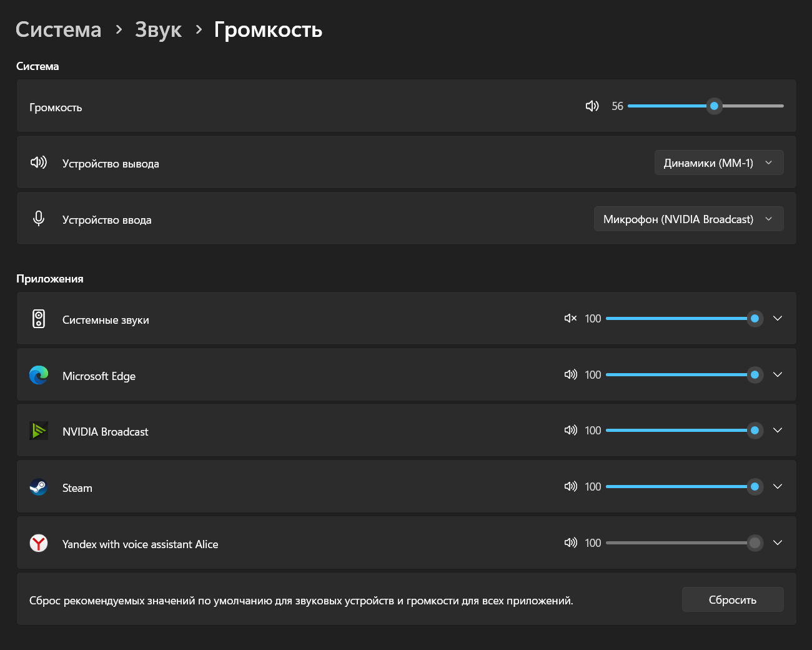Click the Steam label text
The image size is (812, 650).
[x=77, y=488]
